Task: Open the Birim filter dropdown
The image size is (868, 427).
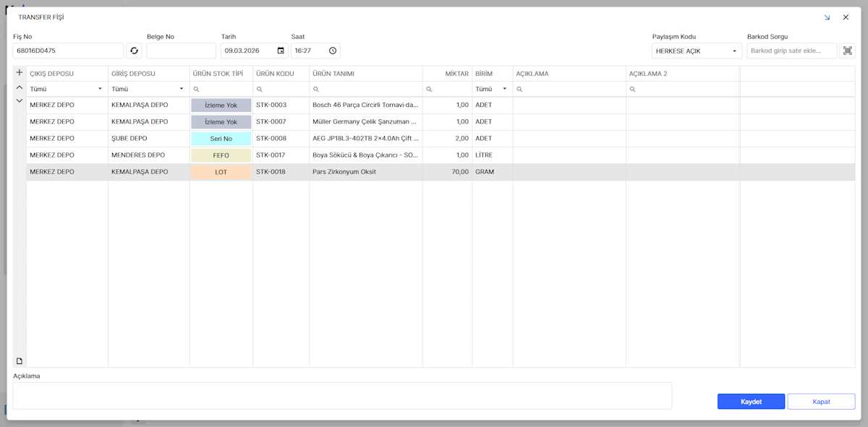Action: tap(504, 89)
